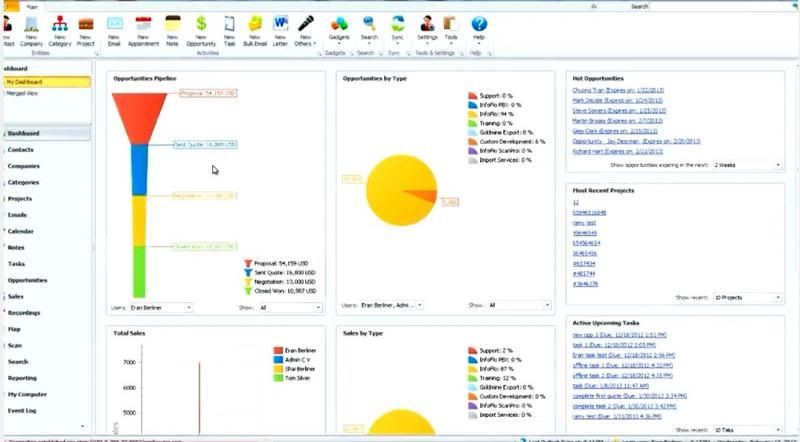Click Proposal legend swatch in pipeline
800x442 pixels.
(248, 263)
